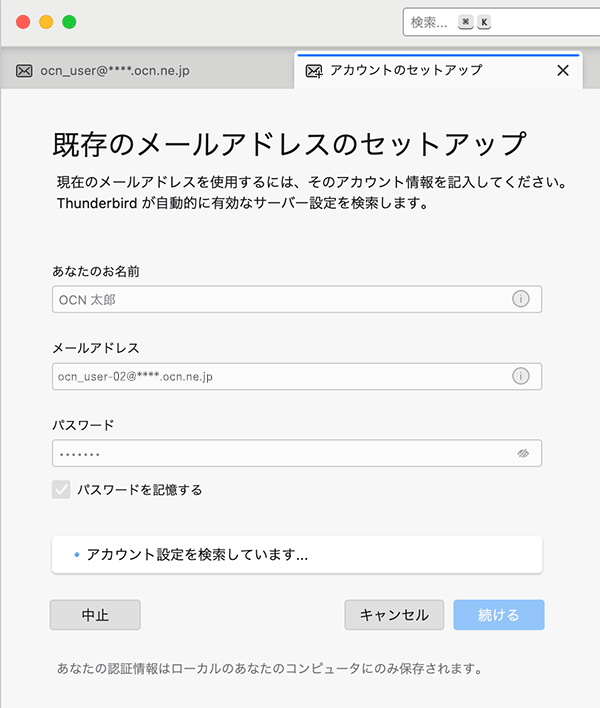This screenshot has height=708, width=600.
Task: Click the info icon in email address field
Action: click(x=520, y=376)
